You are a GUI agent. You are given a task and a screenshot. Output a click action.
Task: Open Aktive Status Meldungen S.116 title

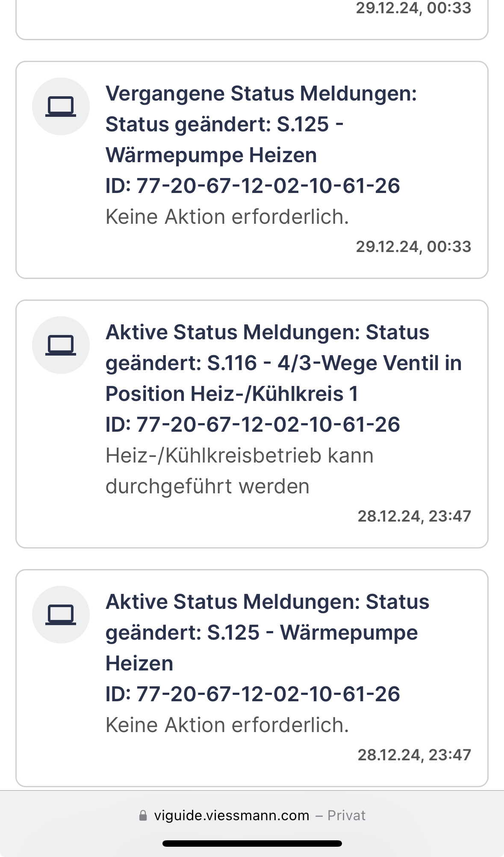[283, 363]
